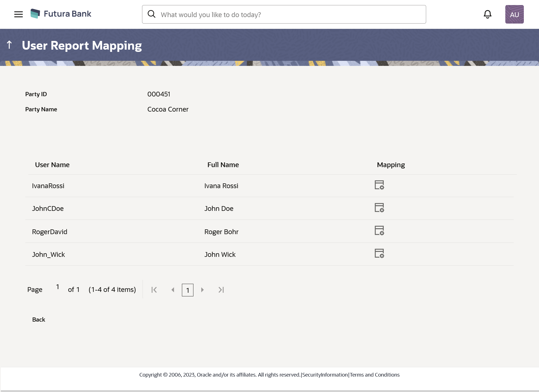The image size is (539, 392).
Task: Click the Back button
Action: 39,320
